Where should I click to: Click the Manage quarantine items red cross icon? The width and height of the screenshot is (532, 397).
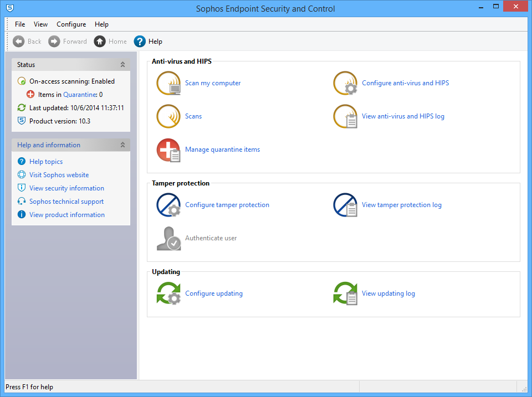168,150
